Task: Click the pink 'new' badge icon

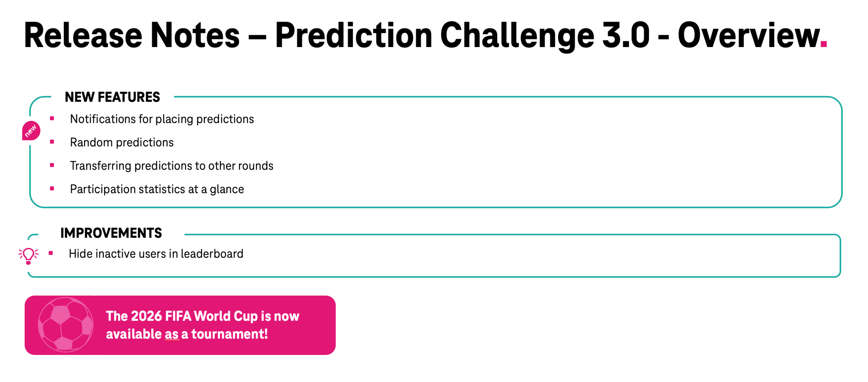Action: pos(31,130)
